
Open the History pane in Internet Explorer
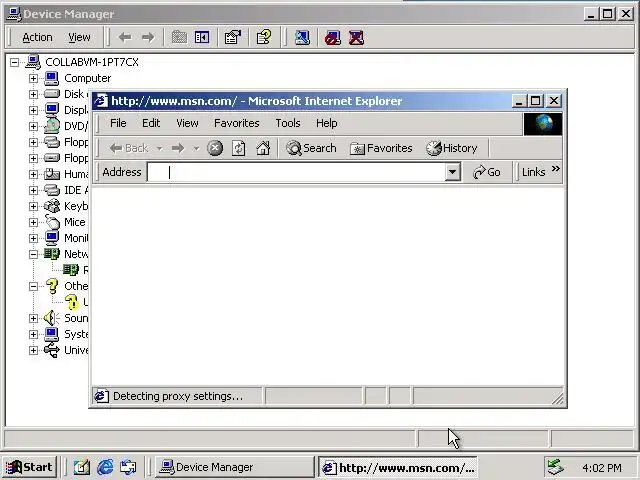click(x=451, y=148)
